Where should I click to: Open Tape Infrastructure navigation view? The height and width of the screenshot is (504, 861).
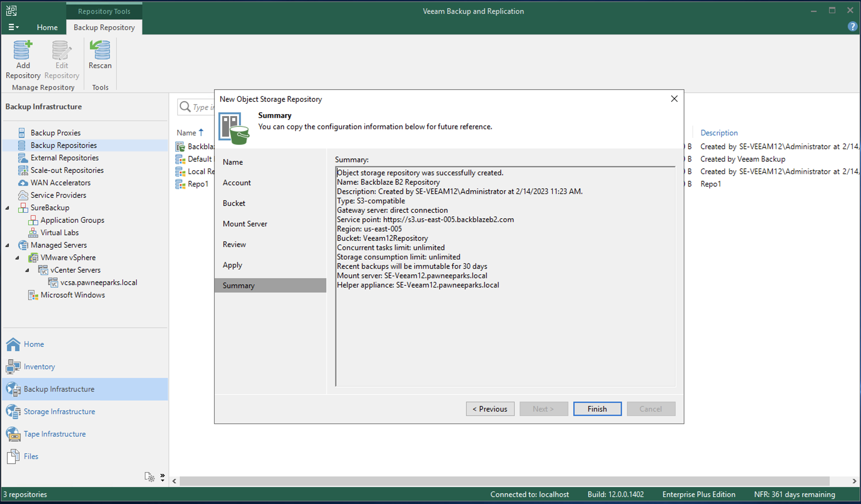coord(55,434)
